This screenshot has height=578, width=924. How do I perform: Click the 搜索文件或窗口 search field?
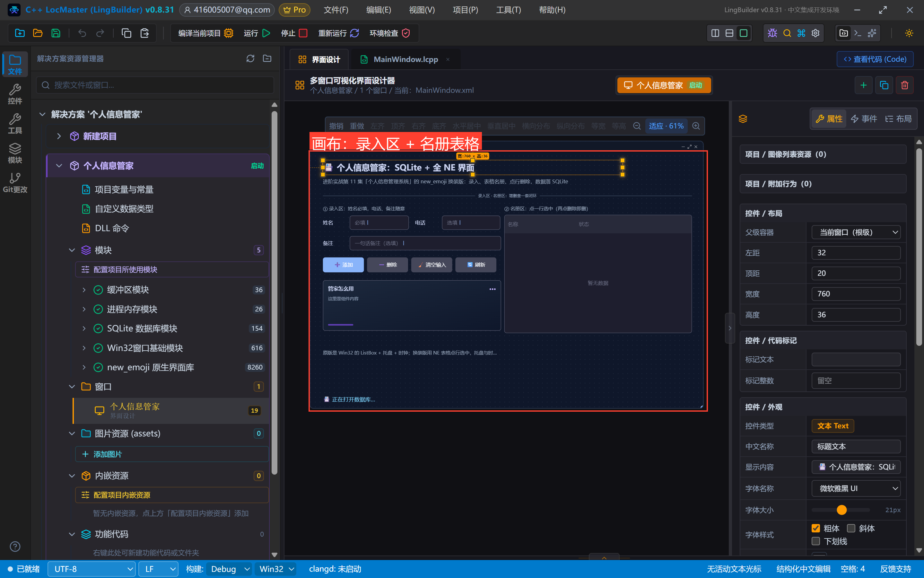point(155,85)
